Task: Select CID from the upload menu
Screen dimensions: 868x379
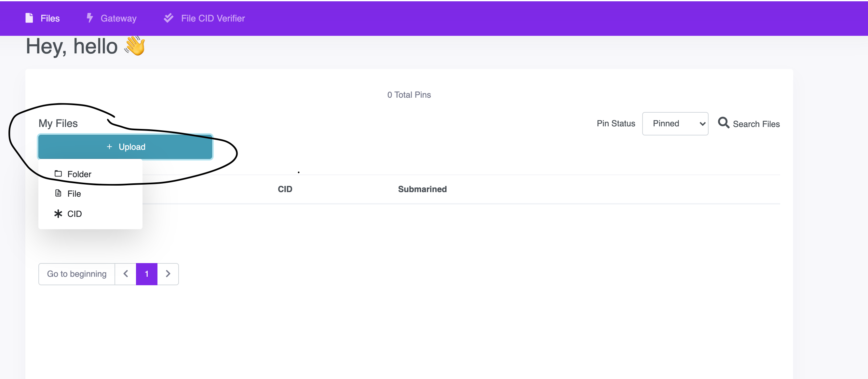Action: coord(75,214)
